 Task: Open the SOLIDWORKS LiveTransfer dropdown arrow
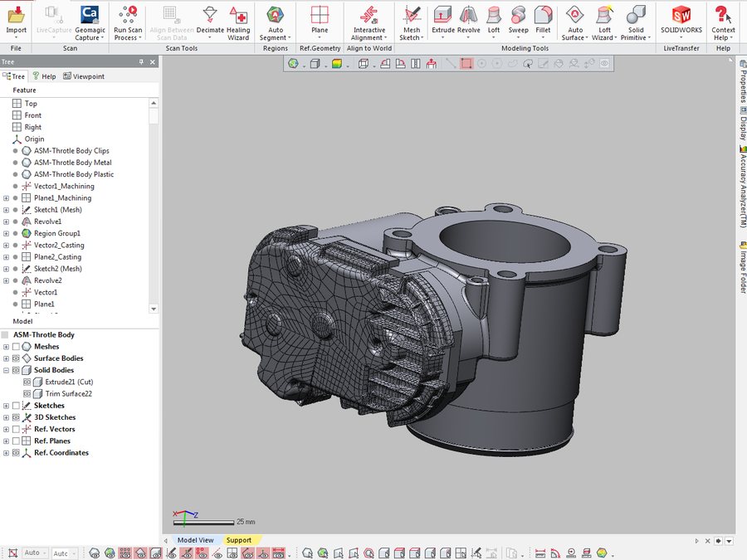coord(681,37)
